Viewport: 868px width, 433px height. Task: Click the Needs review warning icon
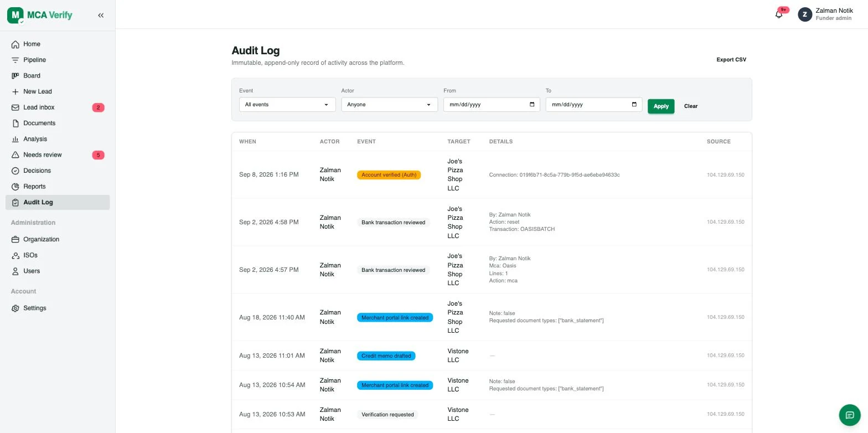(15, 155)
